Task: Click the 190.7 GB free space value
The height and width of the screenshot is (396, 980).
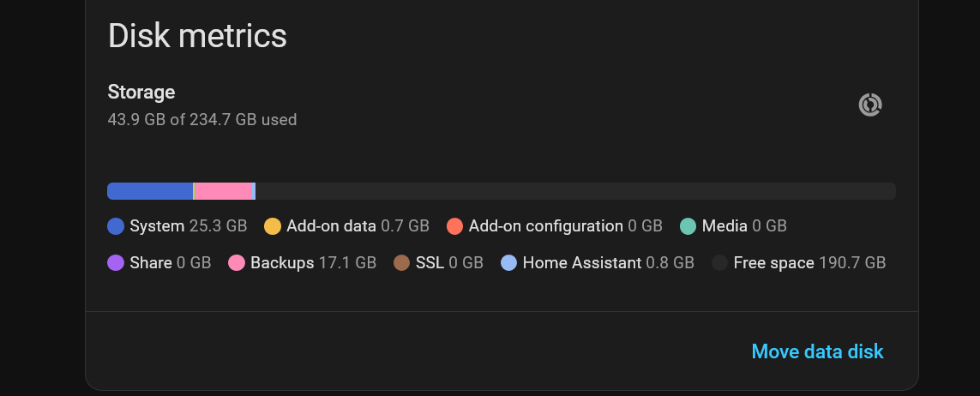Action: [852, 262]
